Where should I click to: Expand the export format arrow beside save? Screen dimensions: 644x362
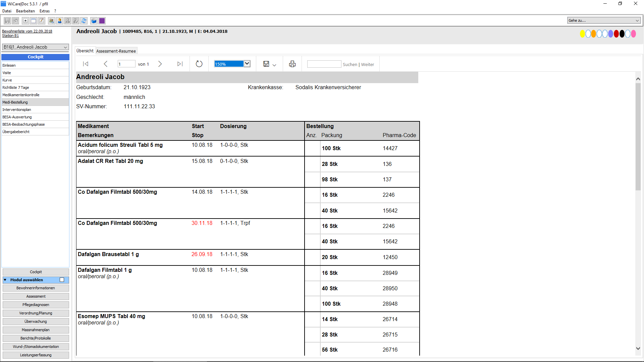[274, 65]
